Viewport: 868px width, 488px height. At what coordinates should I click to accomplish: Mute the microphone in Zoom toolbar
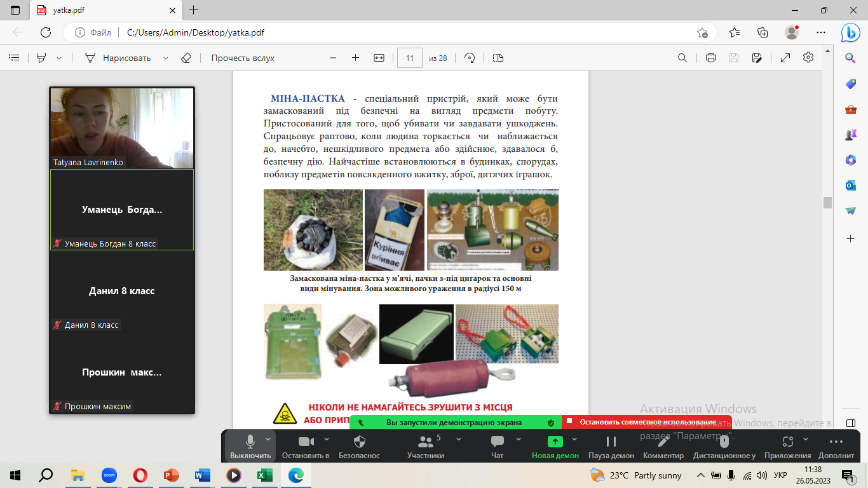pyautogui.click(x=250, y=445)
